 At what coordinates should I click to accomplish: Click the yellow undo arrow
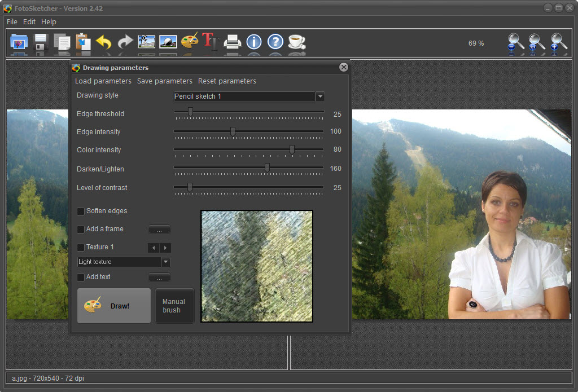point(104,42)
